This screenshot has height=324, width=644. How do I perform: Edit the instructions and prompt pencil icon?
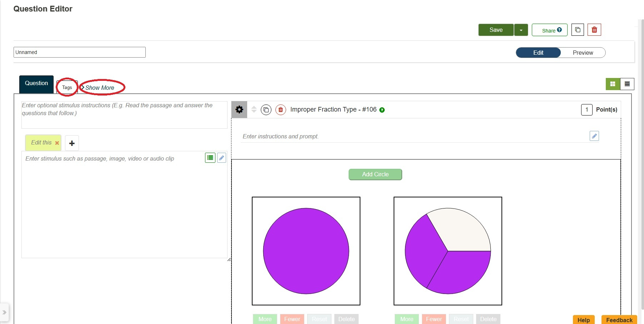coord(594,136)
